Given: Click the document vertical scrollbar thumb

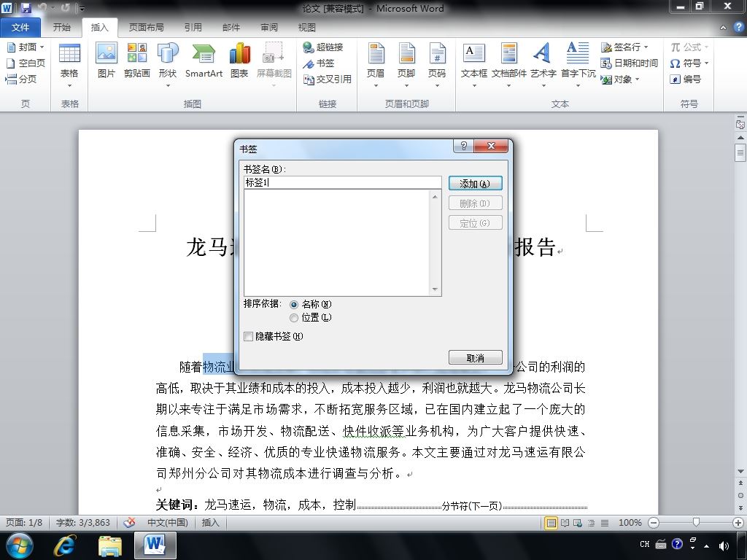Looking at the screenshot, I should pyautogui.click(x=740, y=152).
